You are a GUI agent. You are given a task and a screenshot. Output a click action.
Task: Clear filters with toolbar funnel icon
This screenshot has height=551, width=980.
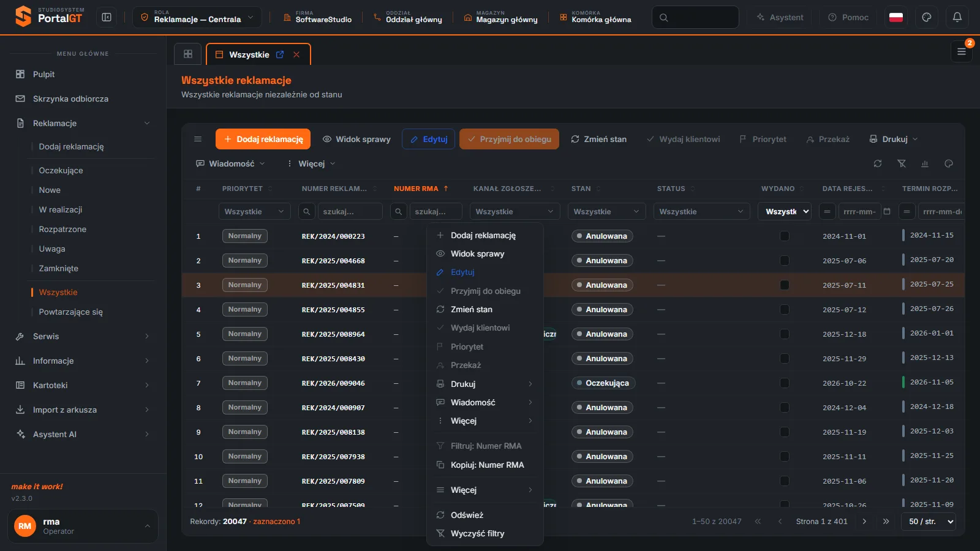902,163
